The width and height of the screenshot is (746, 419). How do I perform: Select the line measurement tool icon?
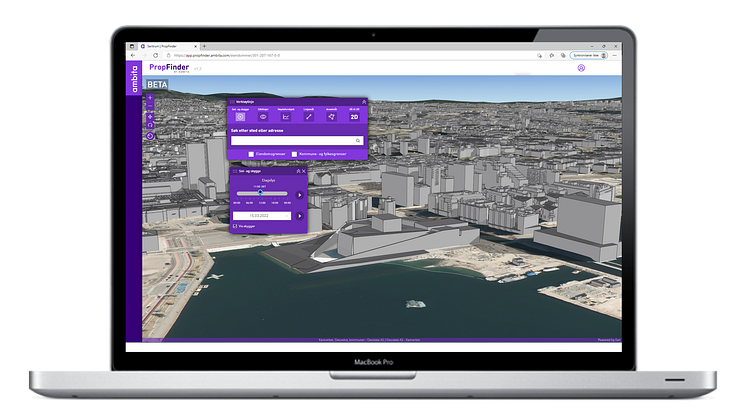309,117
